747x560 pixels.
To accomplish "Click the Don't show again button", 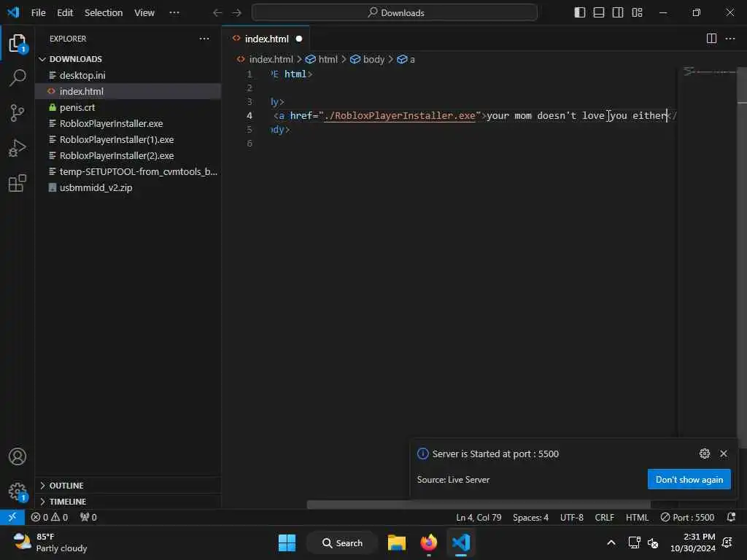I will coord(689,480).
